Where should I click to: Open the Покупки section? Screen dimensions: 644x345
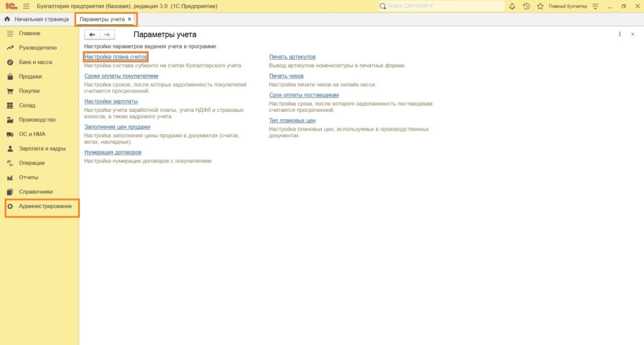[29, 90]
